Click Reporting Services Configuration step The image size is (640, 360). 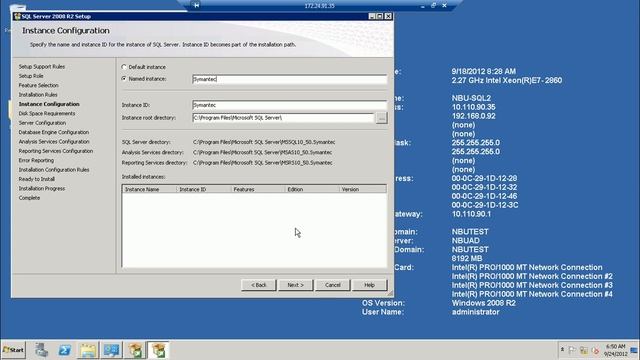click(x=56, y=151)
